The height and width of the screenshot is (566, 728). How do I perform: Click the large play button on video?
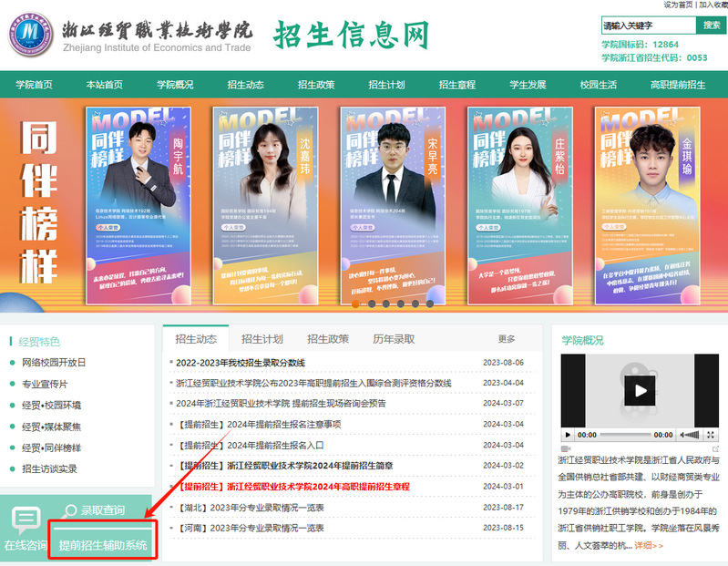coord(641,390)
